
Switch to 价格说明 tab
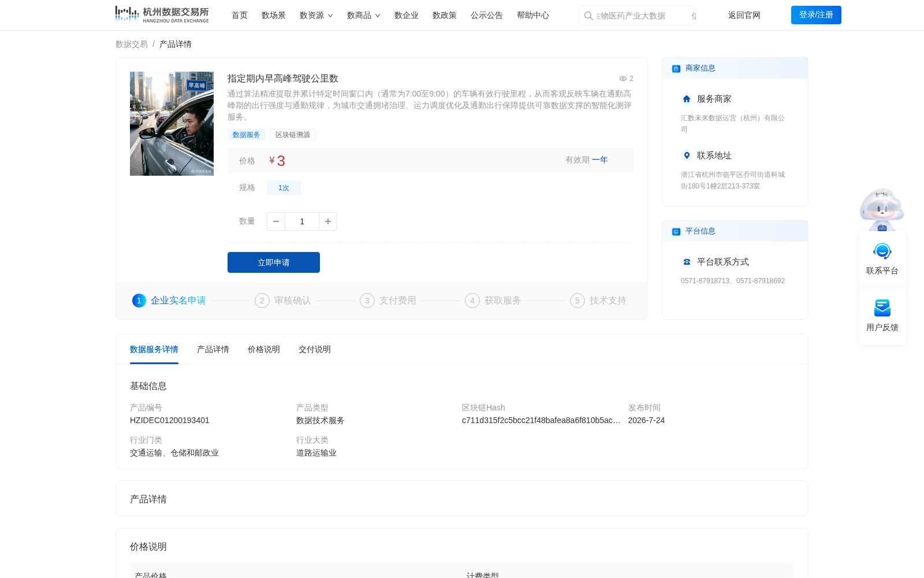(264, 349)
